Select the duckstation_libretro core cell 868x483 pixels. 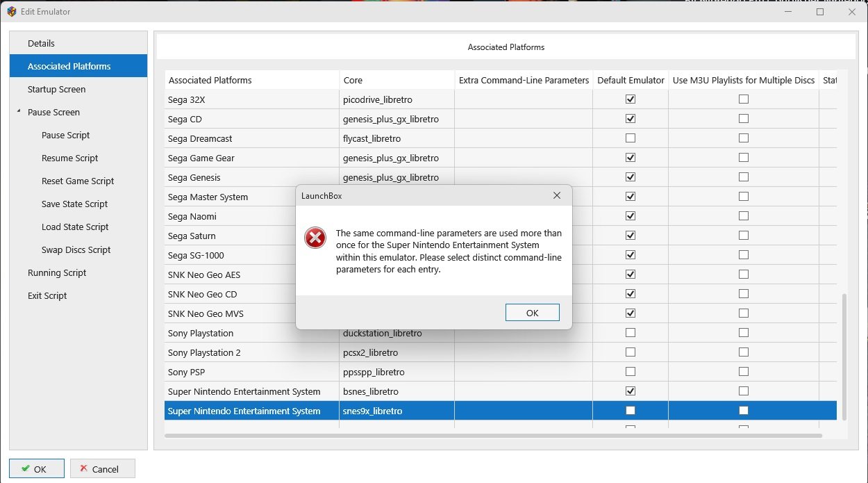[397, 334]
